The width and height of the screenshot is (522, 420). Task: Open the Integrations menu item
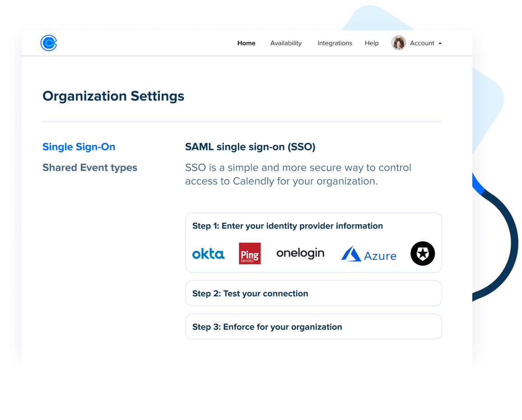pos(335,43)
